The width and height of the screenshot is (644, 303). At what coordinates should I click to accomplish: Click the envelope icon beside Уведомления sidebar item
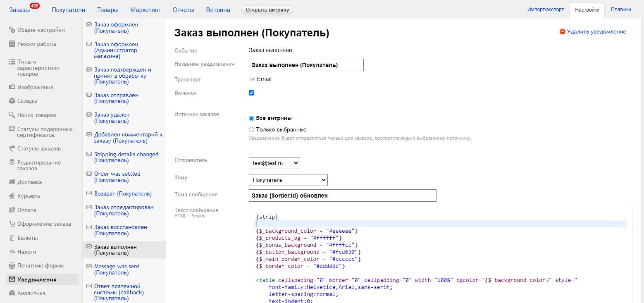point(12,279)
